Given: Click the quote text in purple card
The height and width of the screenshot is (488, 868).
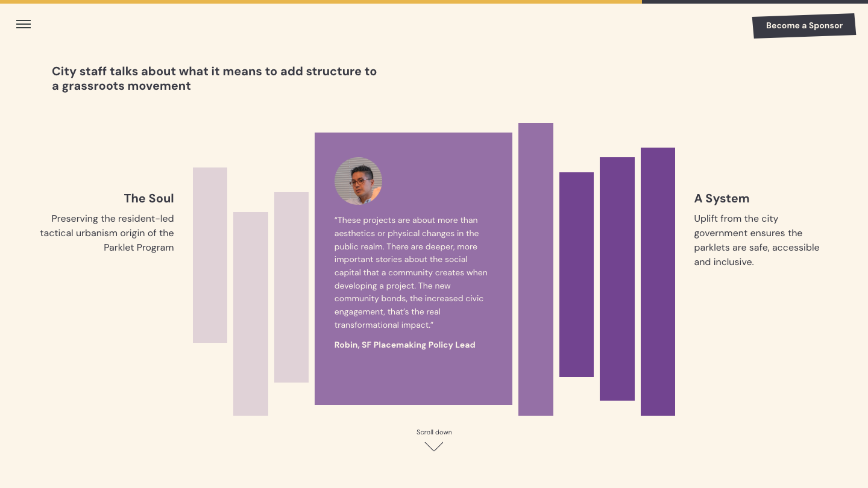Looking at the screenshot, I should click(x=411, y=272).
